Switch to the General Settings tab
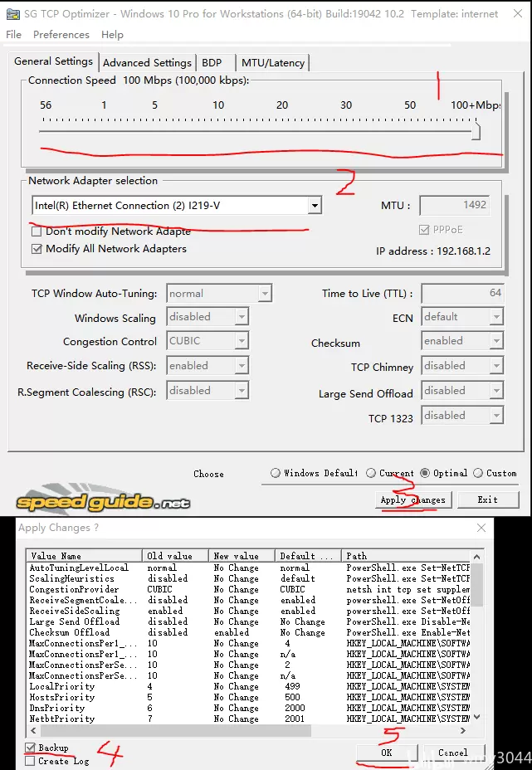The width and height of the screenshot is (532, 770). 53,61
